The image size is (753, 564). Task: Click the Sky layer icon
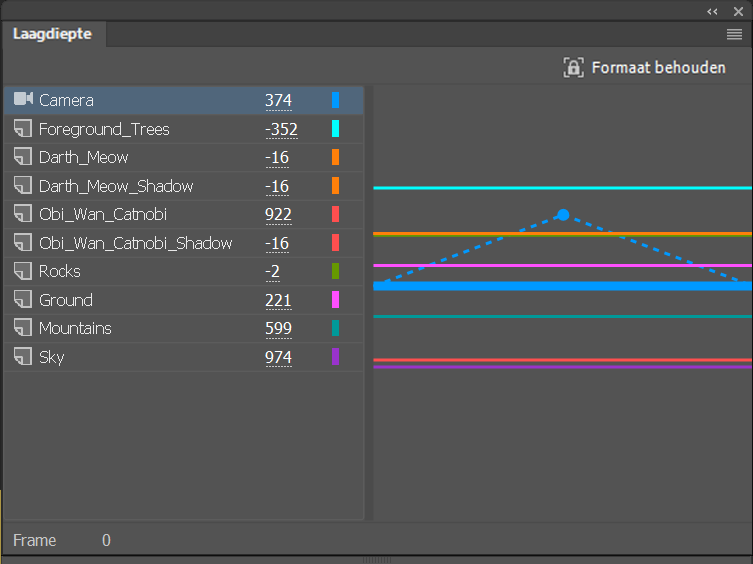tap(23, 357)
